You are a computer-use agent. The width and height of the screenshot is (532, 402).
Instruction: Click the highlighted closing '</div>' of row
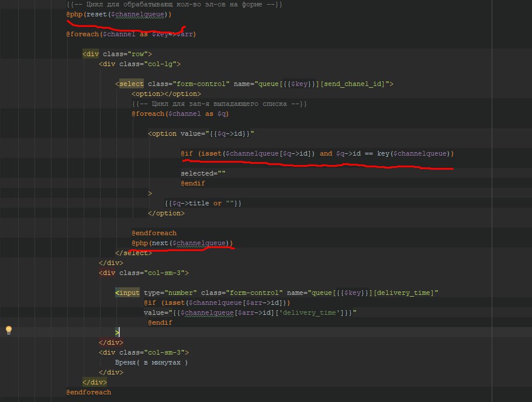94,382
